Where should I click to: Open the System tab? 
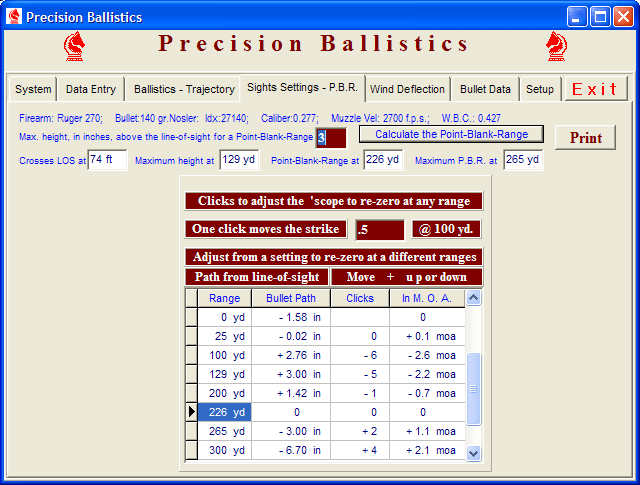click(33, 89)
